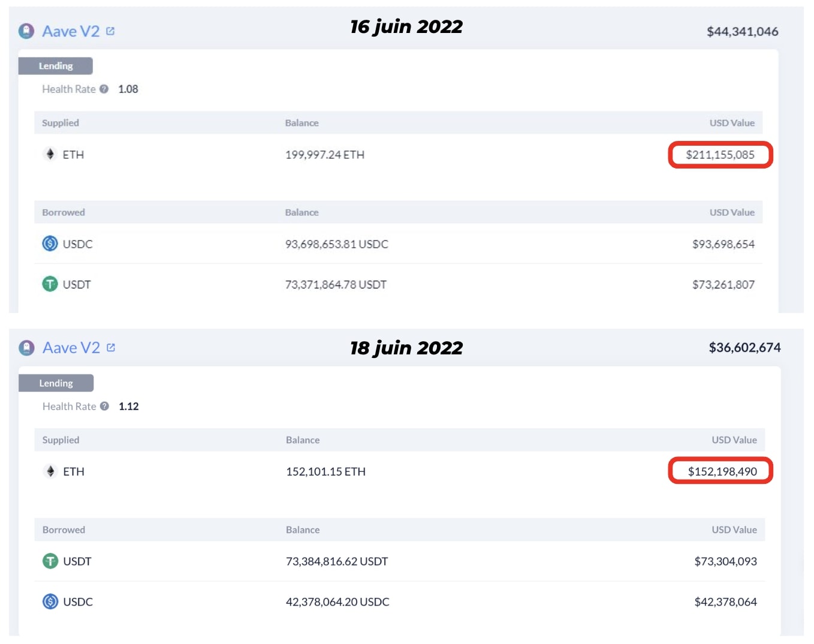
Task: Click the USDC coin icon in the top Borrowed list
Action: (x=50, y=243)
